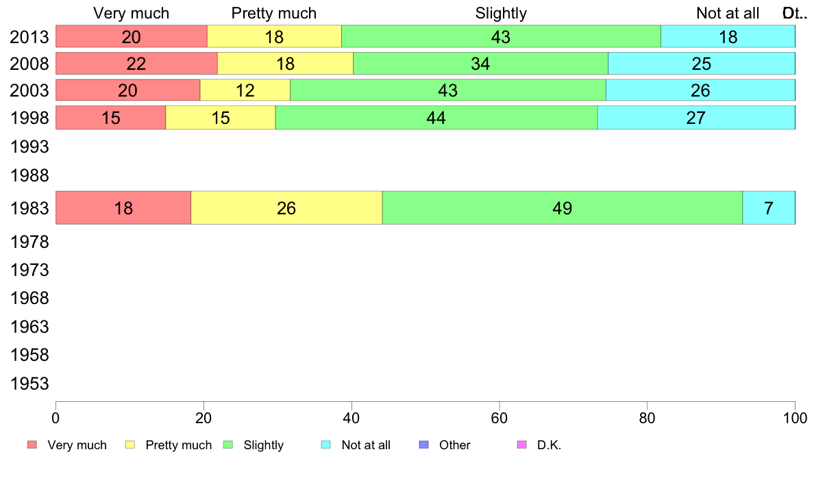
Task: Click the 1993 year label
Action: [29, 147]
